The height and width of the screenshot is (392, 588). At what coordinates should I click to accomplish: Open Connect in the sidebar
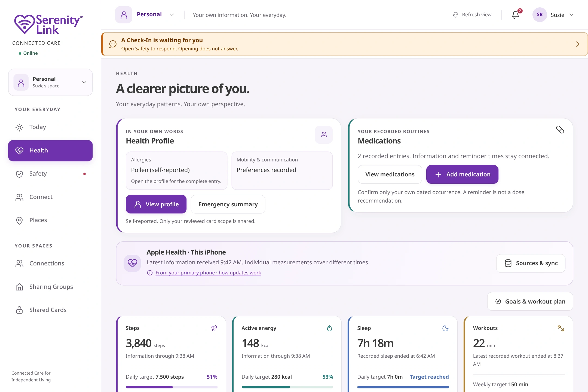(50, 197)
